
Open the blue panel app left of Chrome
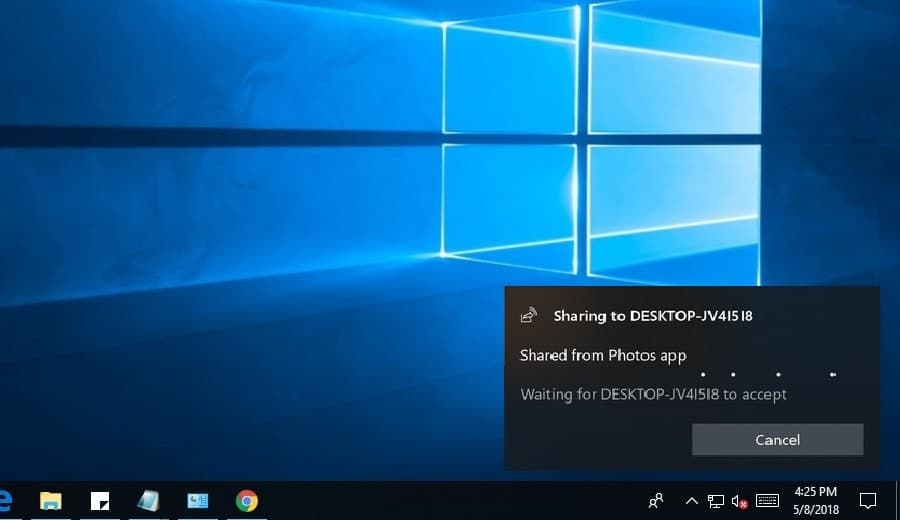pos(197,501)
